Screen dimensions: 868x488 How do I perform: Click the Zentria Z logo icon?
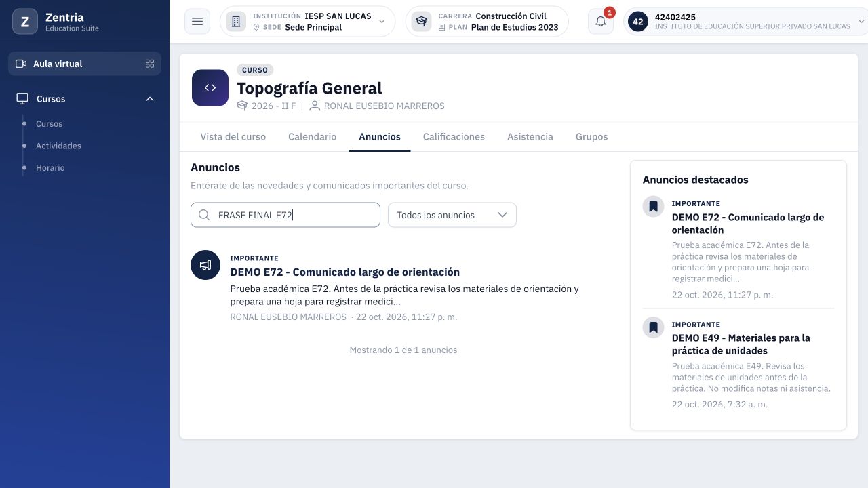(x=25, y=22)
